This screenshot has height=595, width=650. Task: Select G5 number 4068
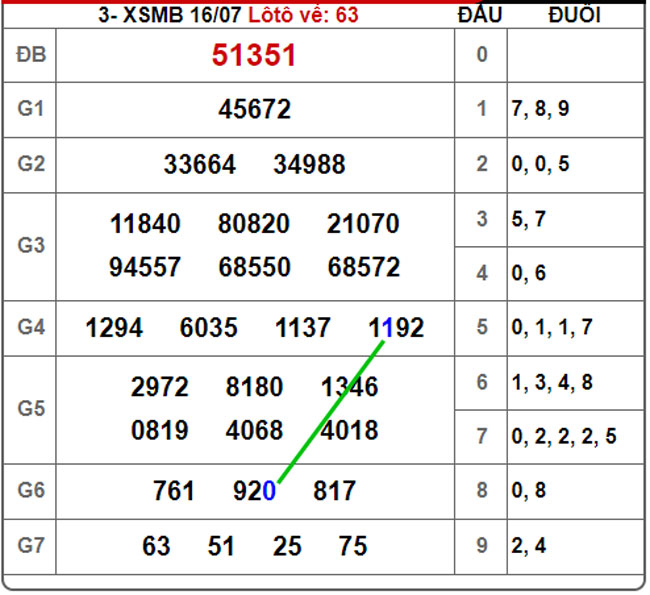tap(254, 430)
